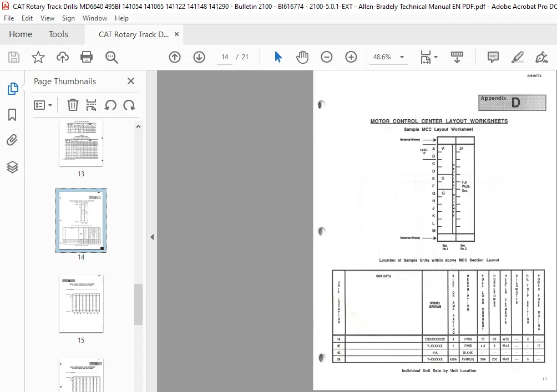Viewport: 557px width, 392px height.
Task: Activate the selection arrow tool
Action: tap(278, 57)
